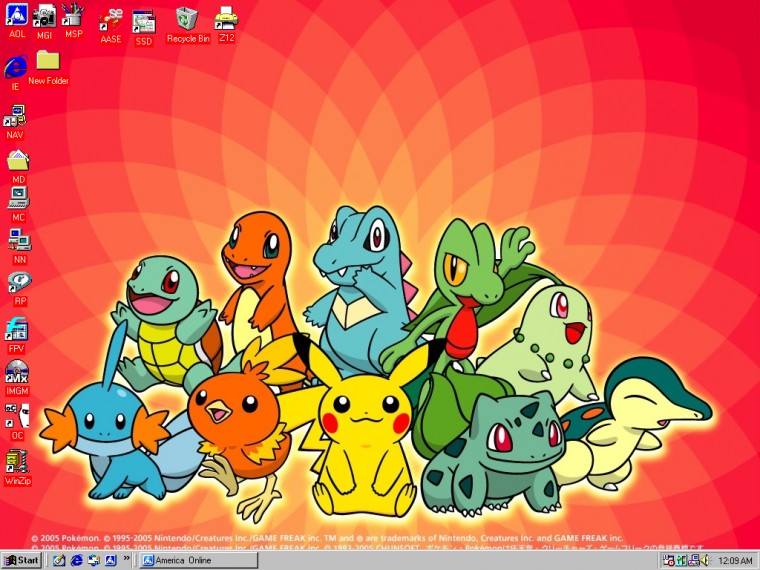The image size is (760, 570).
Task: Select the New Folder icon
Action: point(48,67)
